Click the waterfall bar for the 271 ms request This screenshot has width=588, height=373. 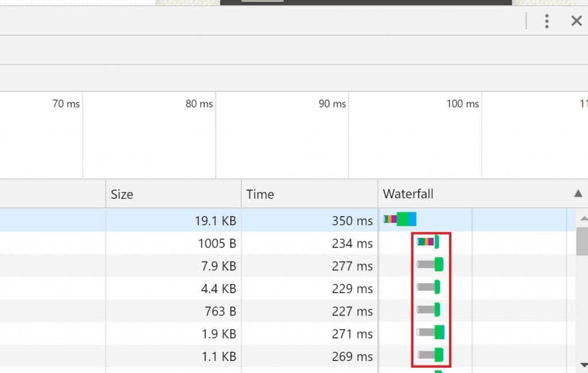(431, 332)
